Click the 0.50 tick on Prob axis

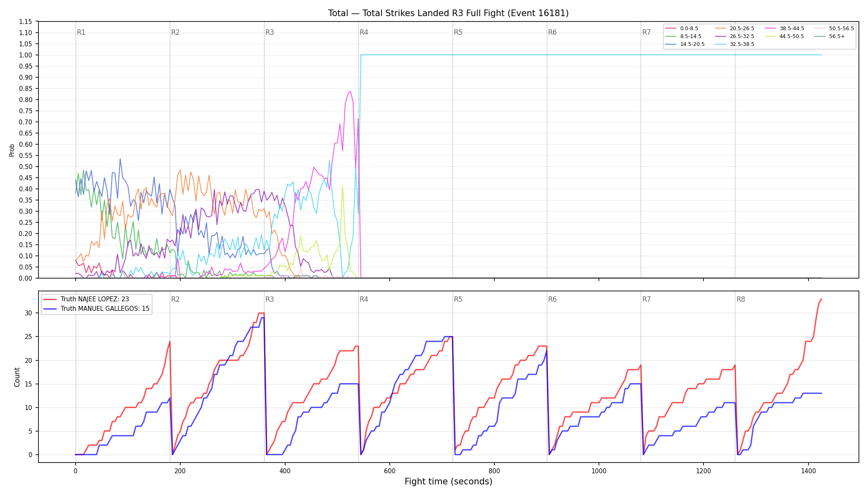tap(26, 167)
